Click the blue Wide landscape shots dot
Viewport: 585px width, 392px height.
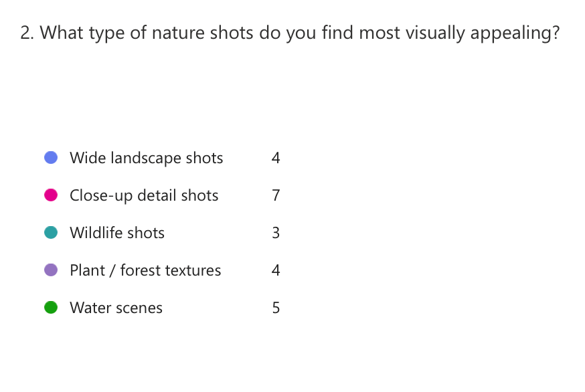coord(50,158)
